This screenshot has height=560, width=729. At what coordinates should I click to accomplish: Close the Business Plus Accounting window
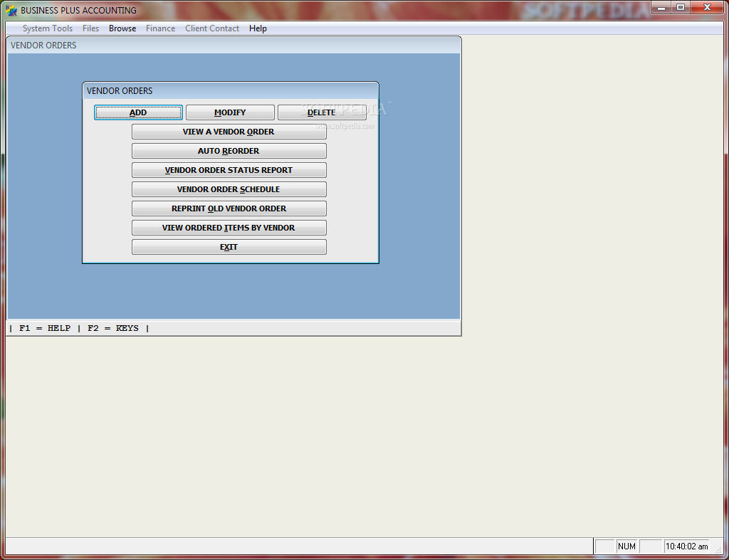707,7
